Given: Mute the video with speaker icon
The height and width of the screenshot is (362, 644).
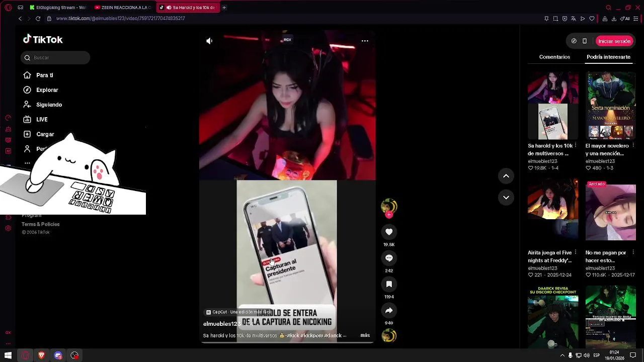Looking at the screenshot, I should (209, 41).
